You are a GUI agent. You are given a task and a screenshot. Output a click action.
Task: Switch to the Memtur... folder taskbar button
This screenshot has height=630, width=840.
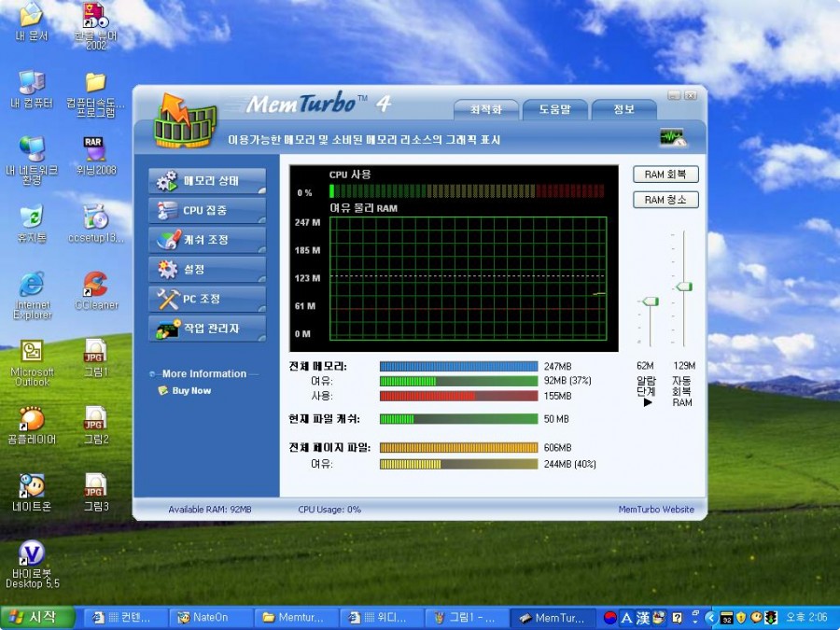296,618
